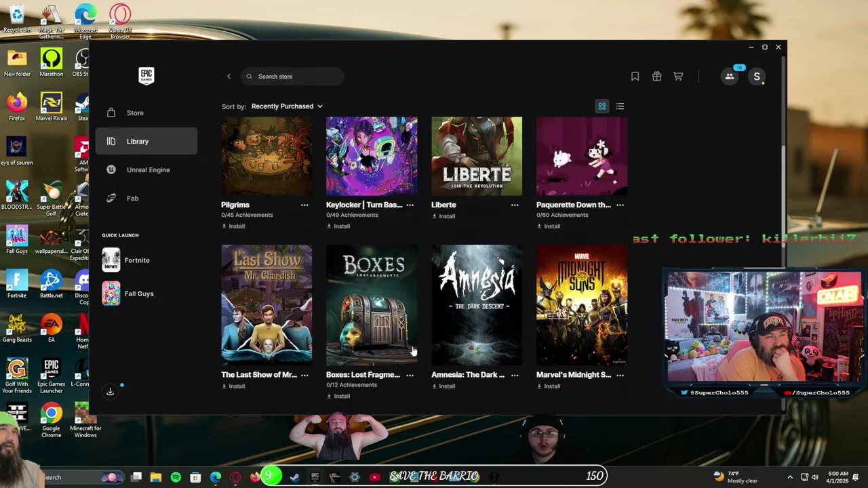Open Boxes: Lost Fragments cover
The width and height of the screenshot is (868, 488).
tap(372, 305)
